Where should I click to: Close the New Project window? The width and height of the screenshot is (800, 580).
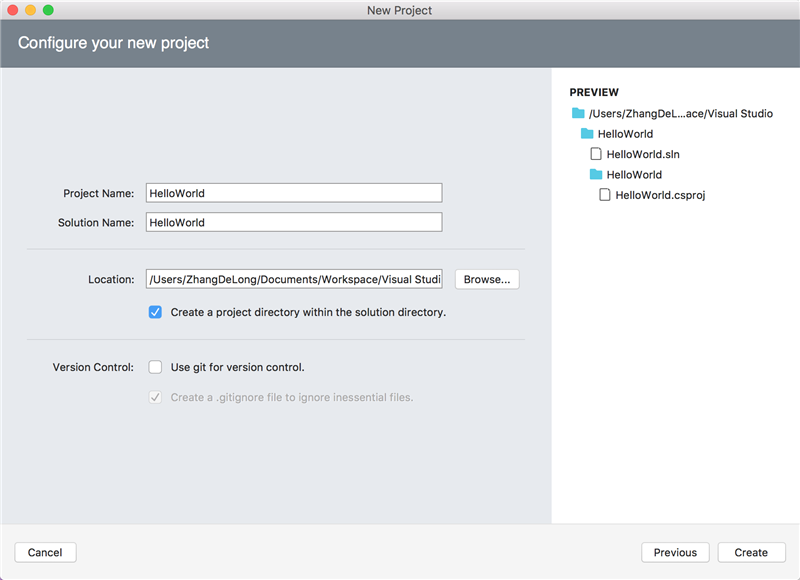[13, 10]
